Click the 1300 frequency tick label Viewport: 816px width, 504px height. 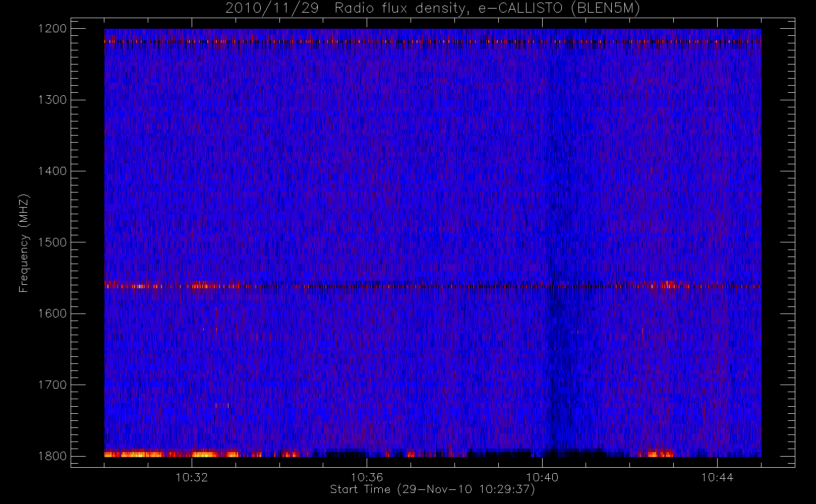(x=53, y=100)
